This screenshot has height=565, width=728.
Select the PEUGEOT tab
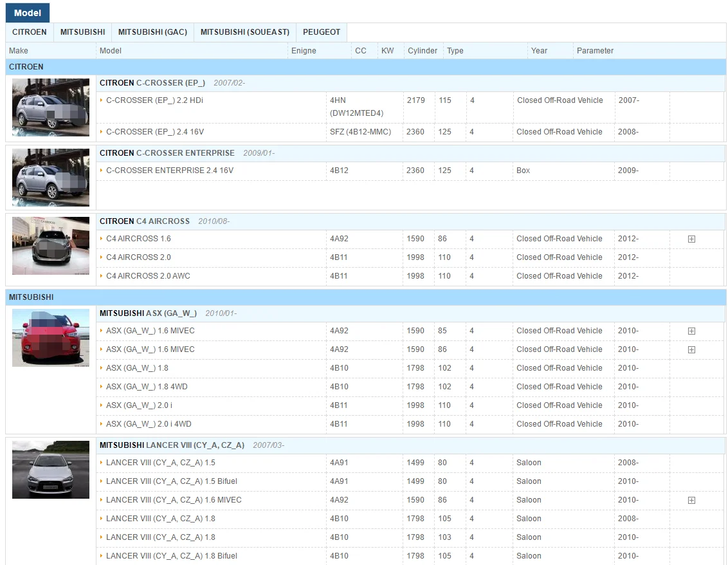[322, 32]
